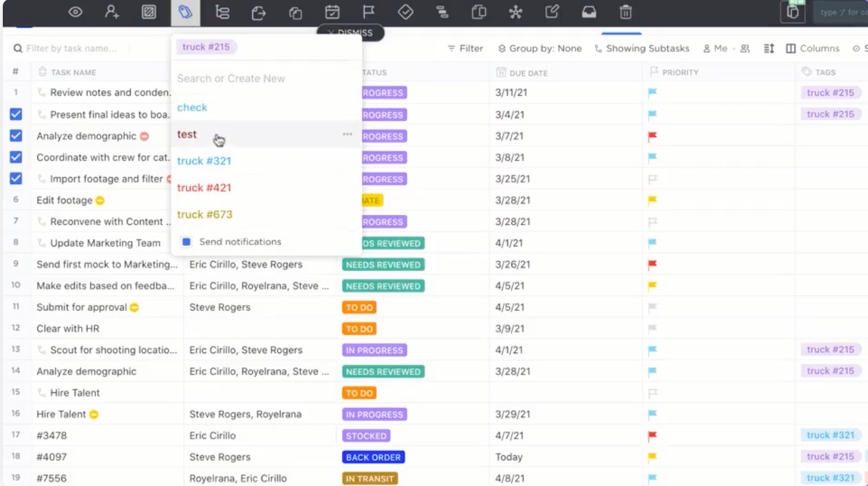Click the yellow waiting icon beside Edit footage
This screenshot has height=486, width=868.
tap(100, 200)
